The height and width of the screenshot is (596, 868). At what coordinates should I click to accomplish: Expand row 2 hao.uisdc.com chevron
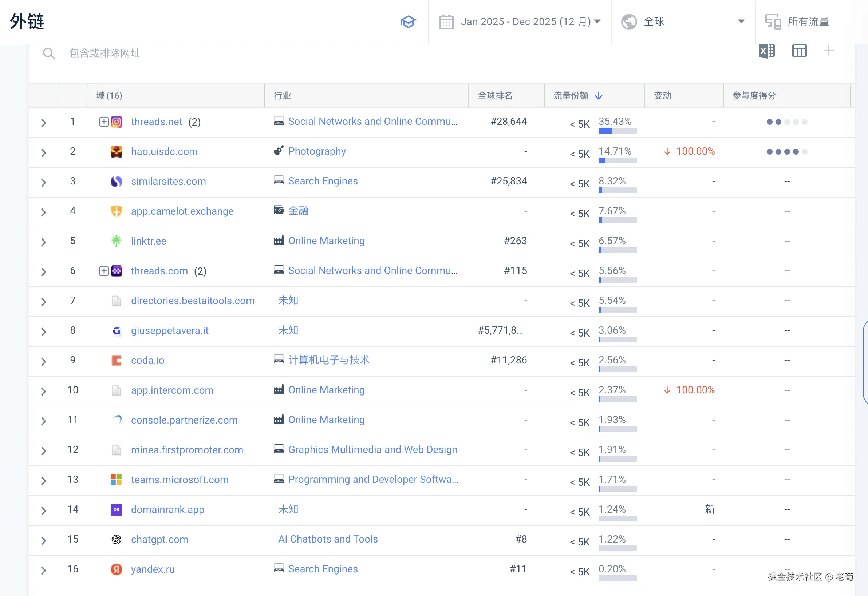coord(43,152)
